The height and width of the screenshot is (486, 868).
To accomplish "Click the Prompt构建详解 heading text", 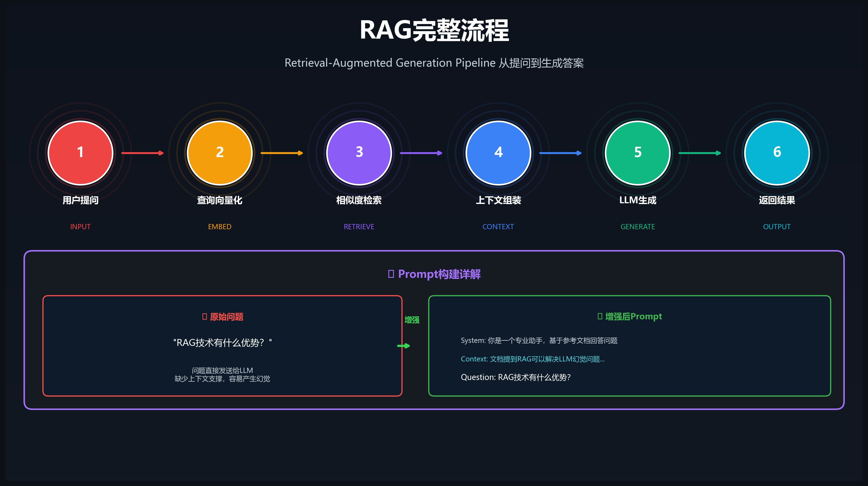I will click(439, 274).
